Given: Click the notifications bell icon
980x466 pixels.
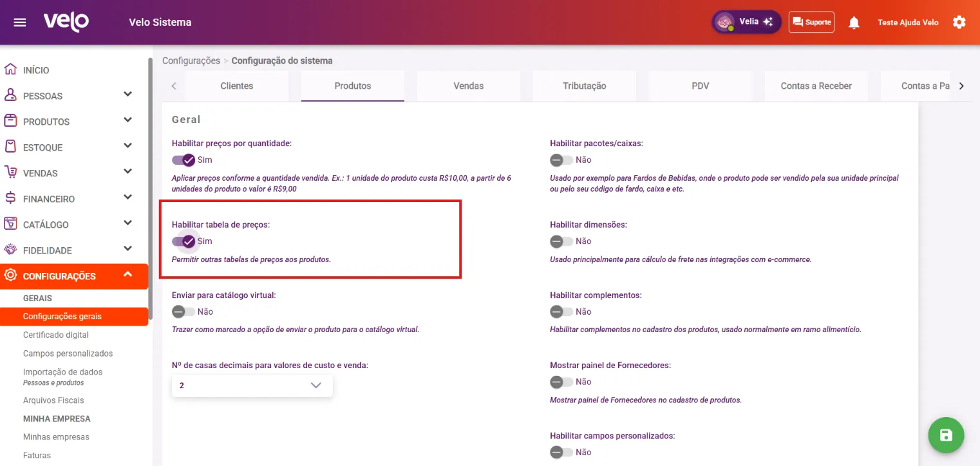Looking at the screenshot, I should pos(854,23).
